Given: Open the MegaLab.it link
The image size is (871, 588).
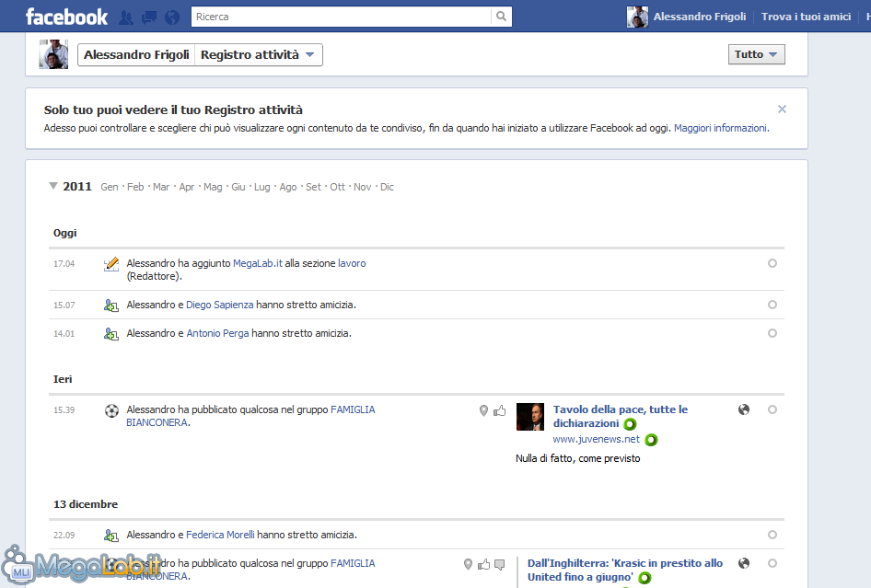Looking at the screenshot, I should coord(257,263).
